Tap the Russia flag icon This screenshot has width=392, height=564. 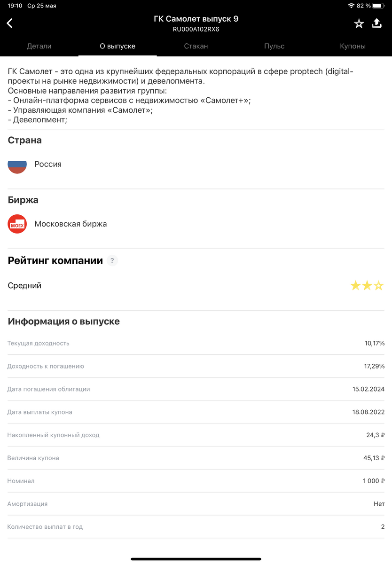pyautogui.click(x=17, y=164)
